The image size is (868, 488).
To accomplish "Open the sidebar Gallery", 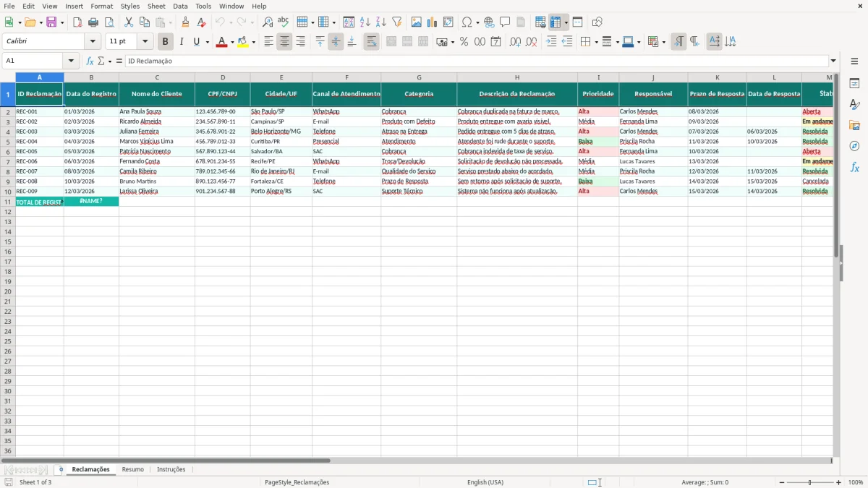I will tap(854, 125).
